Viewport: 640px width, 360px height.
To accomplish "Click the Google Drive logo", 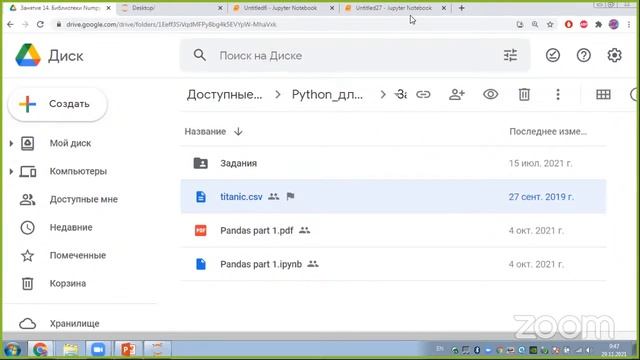I will click(x=28, y=55).
